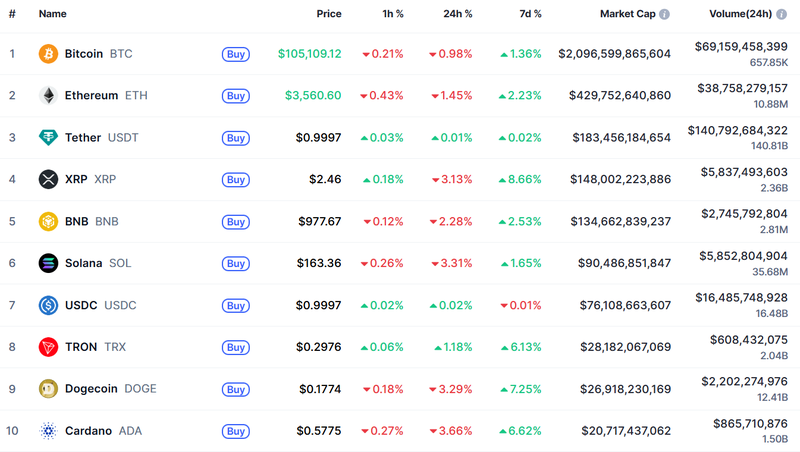Sort table by Price column header
The image size is (800, 452).
328,14
